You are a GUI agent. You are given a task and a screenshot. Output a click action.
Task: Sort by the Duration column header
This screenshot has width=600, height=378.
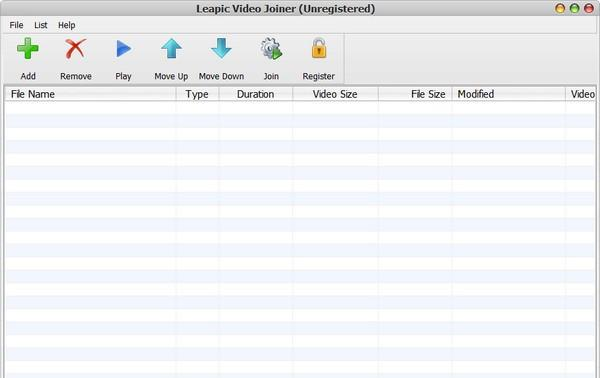256,94
